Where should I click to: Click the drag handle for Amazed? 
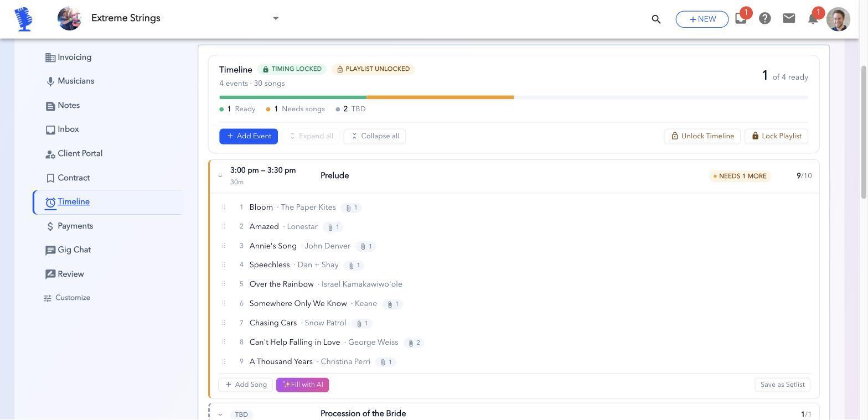(223, 227)
